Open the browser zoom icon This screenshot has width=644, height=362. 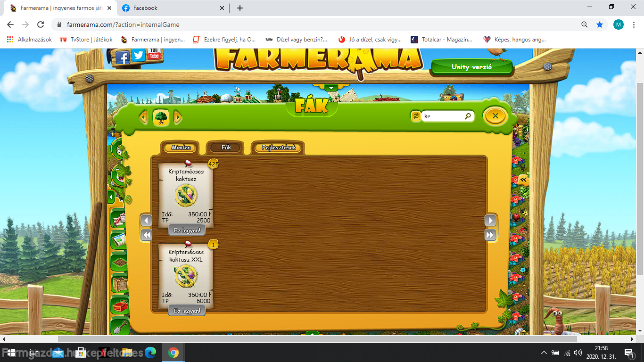click(585, 25)
